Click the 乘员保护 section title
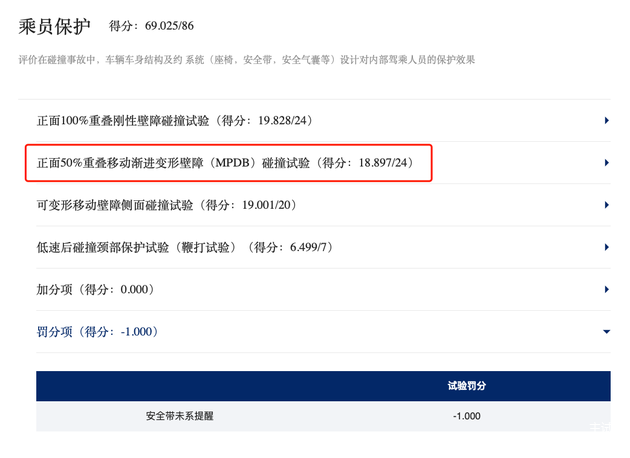This screenshot has width=630, height=458. (x=56, y=27)
